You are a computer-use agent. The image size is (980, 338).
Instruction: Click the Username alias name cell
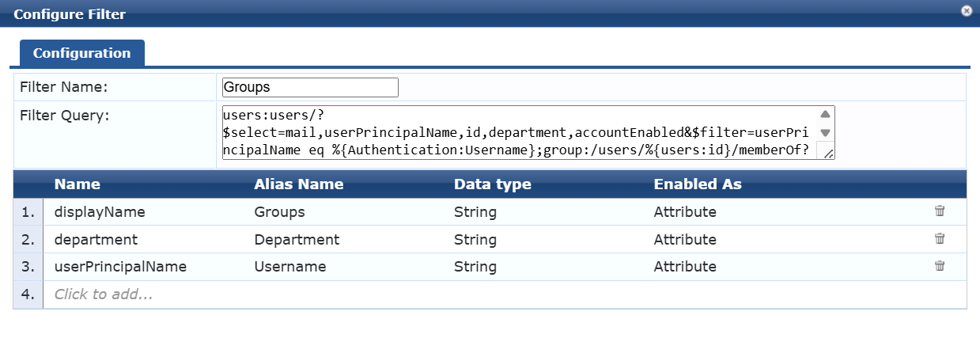click(x=289, y=267)
